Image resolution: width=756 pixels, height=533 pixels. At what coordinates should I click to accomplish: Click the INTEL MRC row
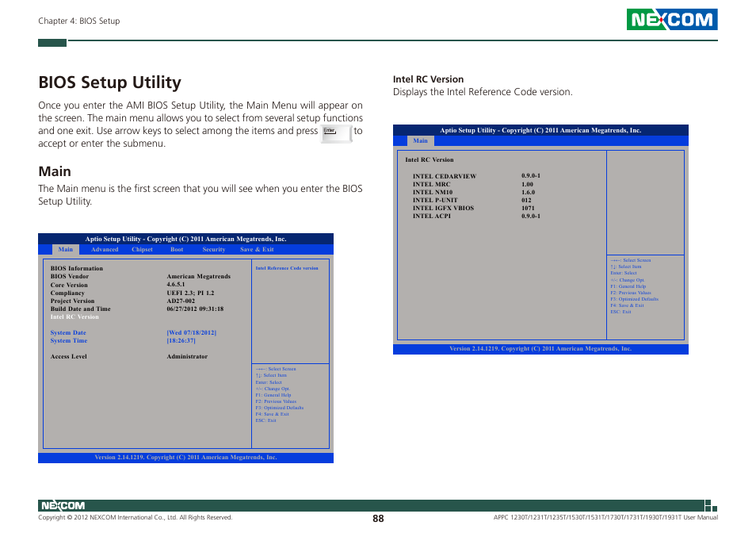coord(473,184)
